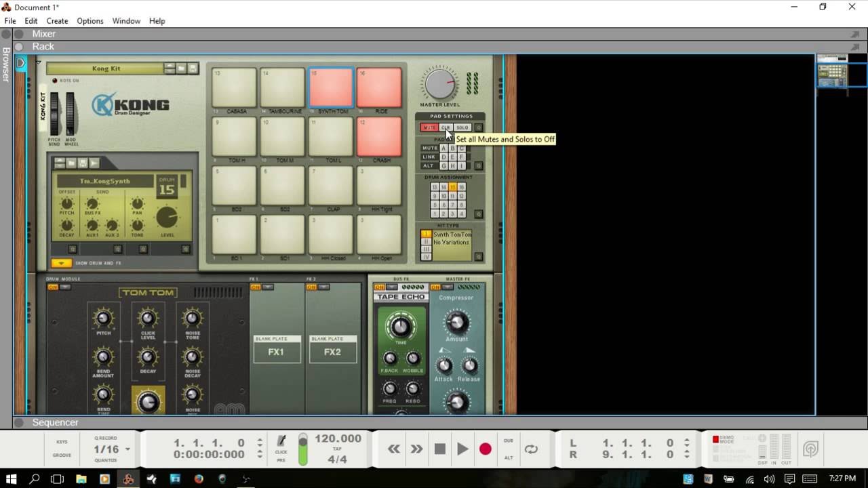
Task: Save the Tm_KongSynth drum patch disk icon
Action: pos(83,163)
